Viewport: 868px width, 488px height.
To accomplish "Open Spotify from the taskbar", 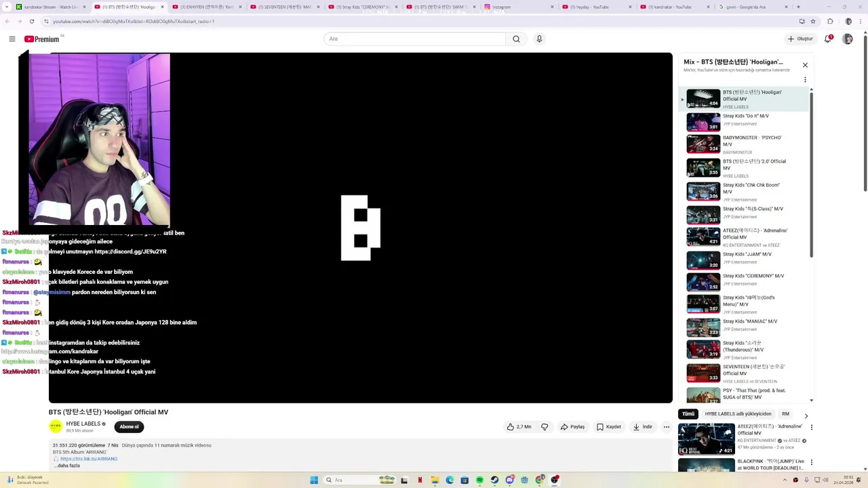I will coord(479,480).
